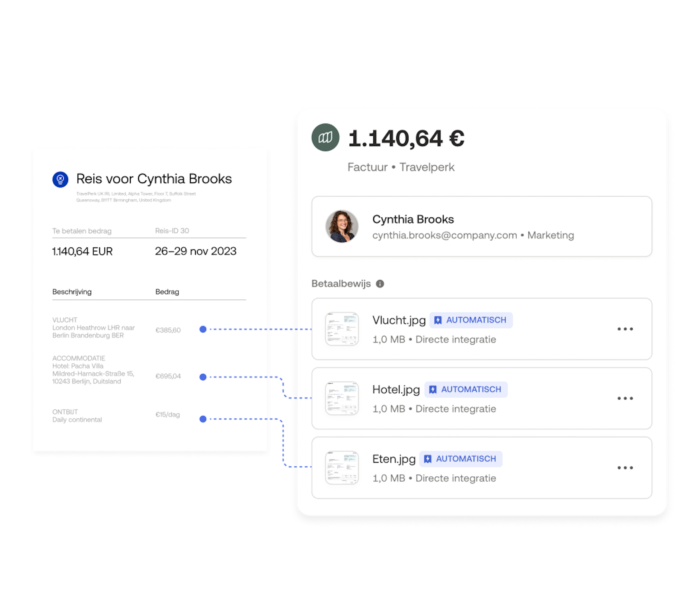The height and width of the screenshot is (613, 700).
Task: Click the blue dot beside the €15/dag breakfast amount
Action: (x=203, y=419)
